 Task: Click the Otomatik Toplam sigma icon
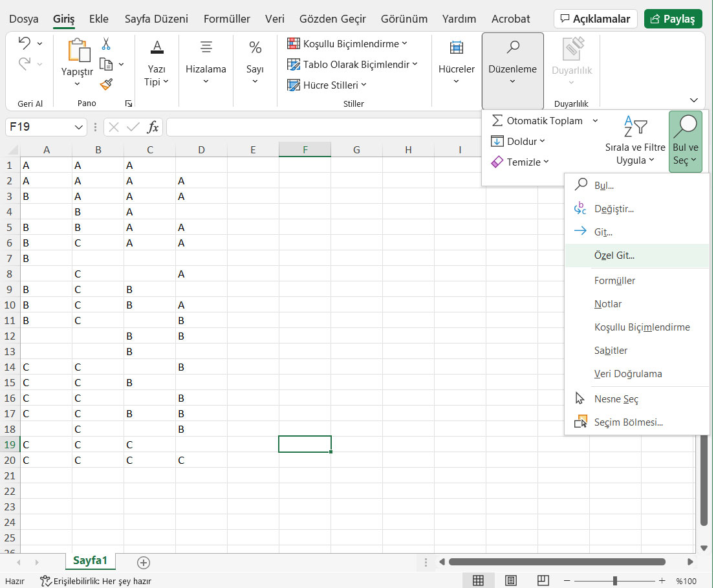tap(497, 121)
